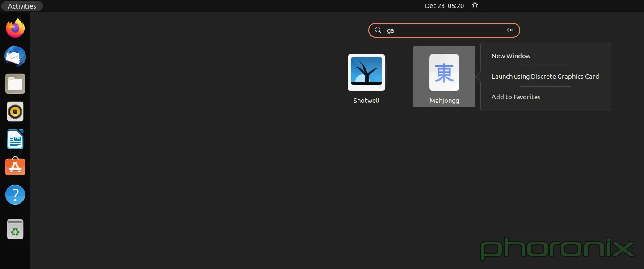Open the Trash icon in dock
Image resolution: width=644 pixels, height=269 pixels.
click(x=15, y=229)
